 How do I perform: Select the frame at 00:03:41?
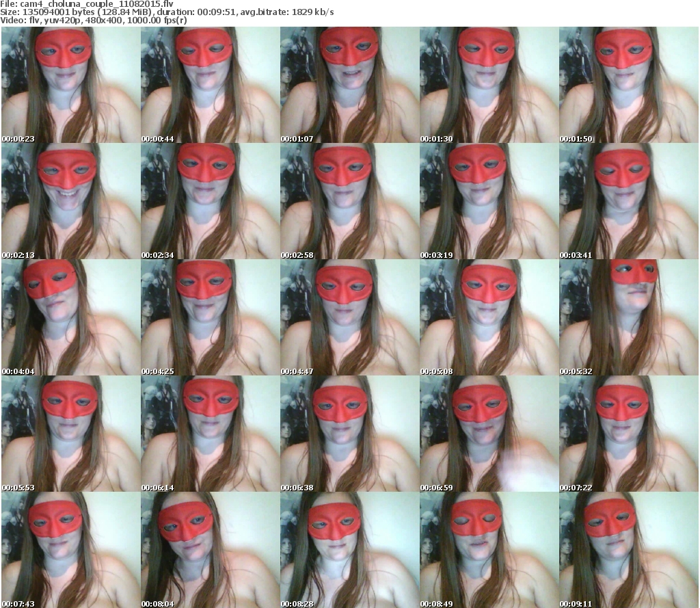point(629,201)
